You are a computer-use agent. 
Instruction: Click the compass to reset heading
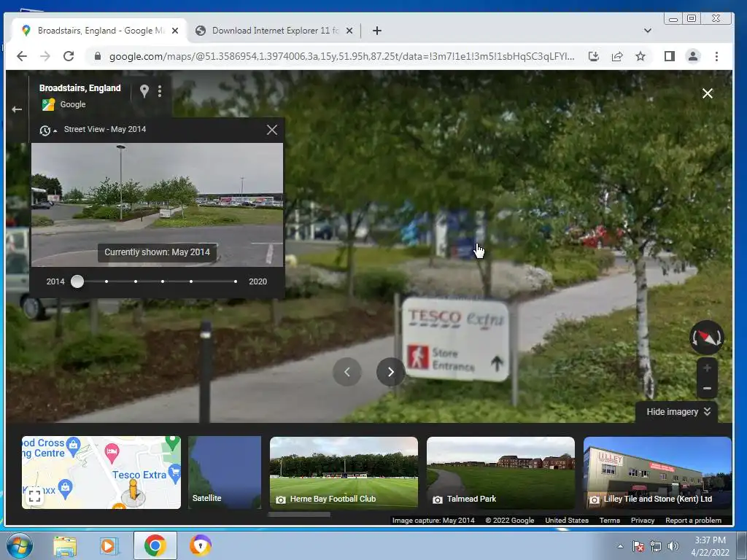[707, 338]
